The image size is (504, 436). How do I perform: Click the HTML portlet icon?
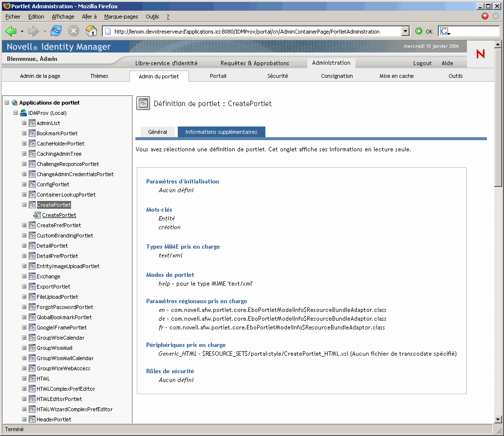coord(32,379)
